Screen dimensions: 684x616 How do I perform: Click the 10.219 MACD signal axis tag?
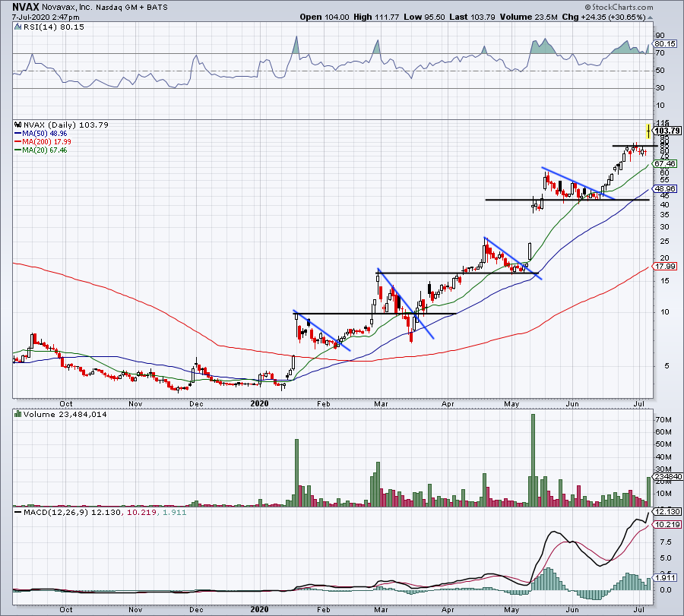pyautogui.click(x=667, y=524)
